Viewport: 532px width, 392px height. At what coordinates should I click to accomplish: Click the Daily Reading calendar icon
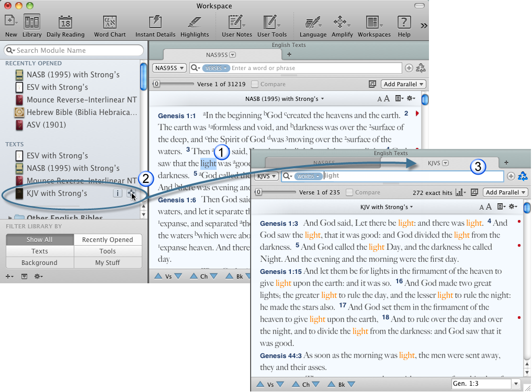pos(65,22)
